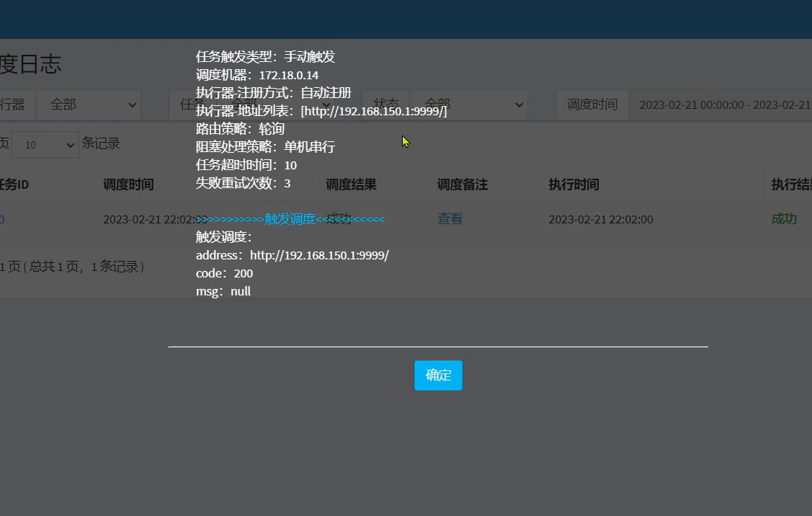Click the 调度机器 172.18.0.14 text
This screenshot has width=812, height=516.
tap(256, 75)
